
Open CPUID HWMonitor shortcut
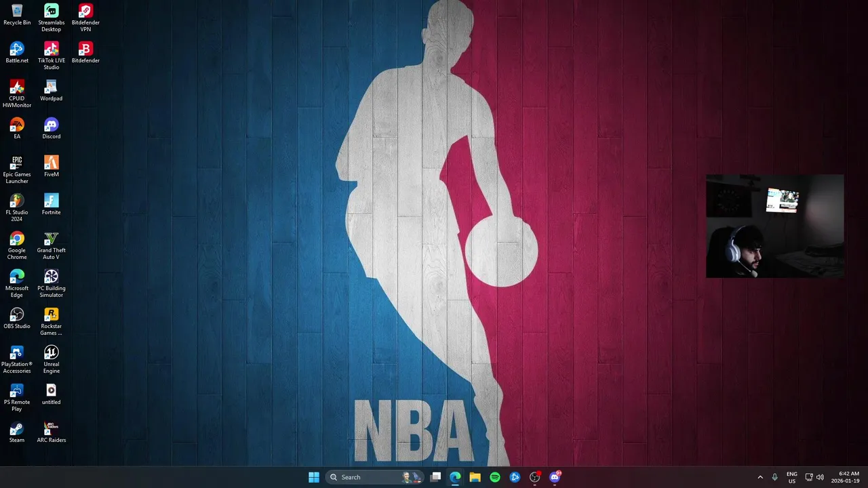17,94
